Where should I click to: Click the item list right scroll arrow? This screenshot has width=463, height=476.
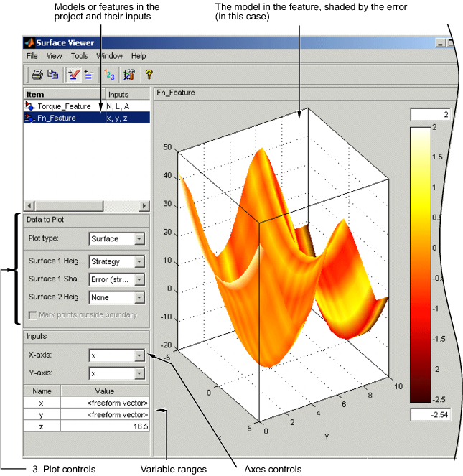144,206
